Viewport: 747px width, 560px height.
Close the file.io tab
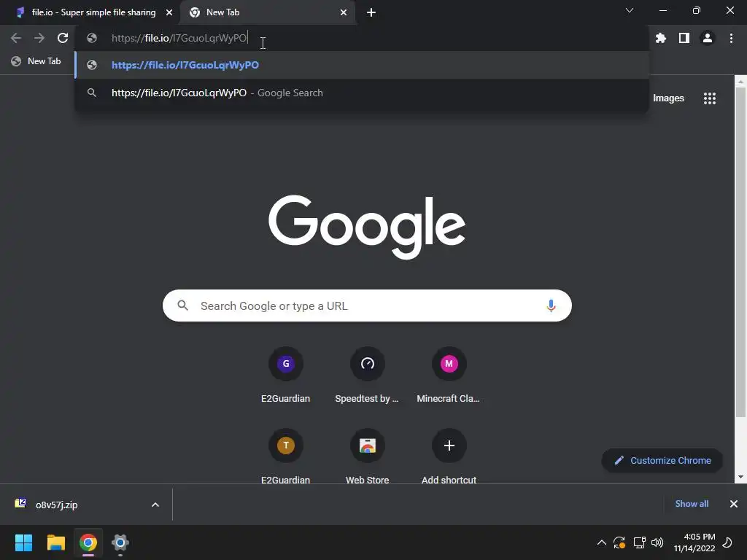pos(169,12)
